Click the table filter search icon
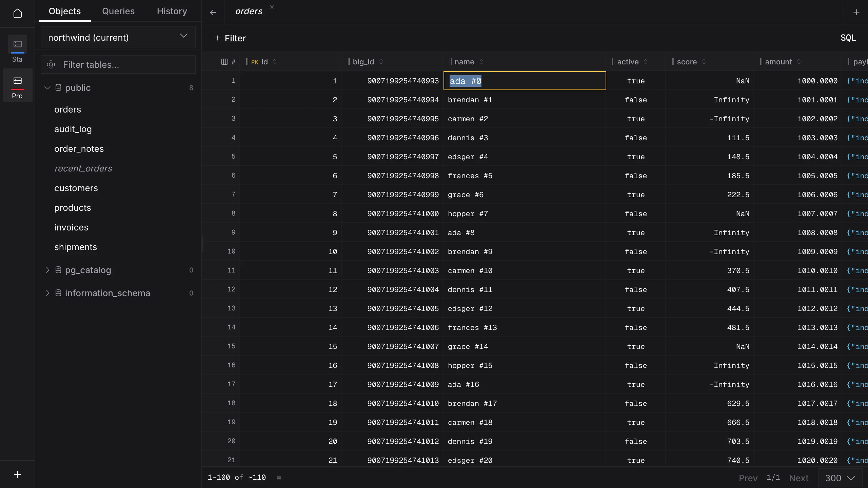This screenshot has width=868, height=488. click(51, 65)
